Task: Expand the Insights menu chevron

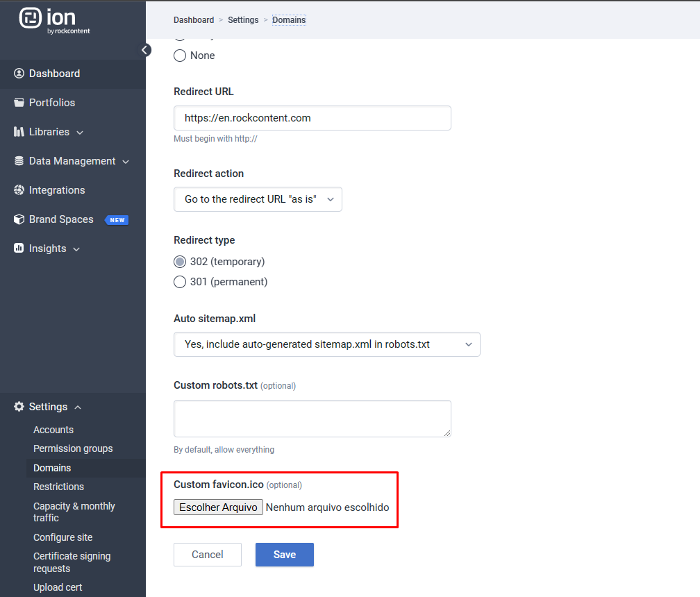Action: pos(76,249)
